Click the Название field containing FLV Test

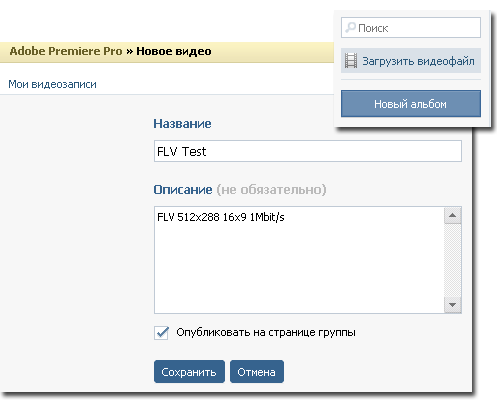[x=308, y=151]
